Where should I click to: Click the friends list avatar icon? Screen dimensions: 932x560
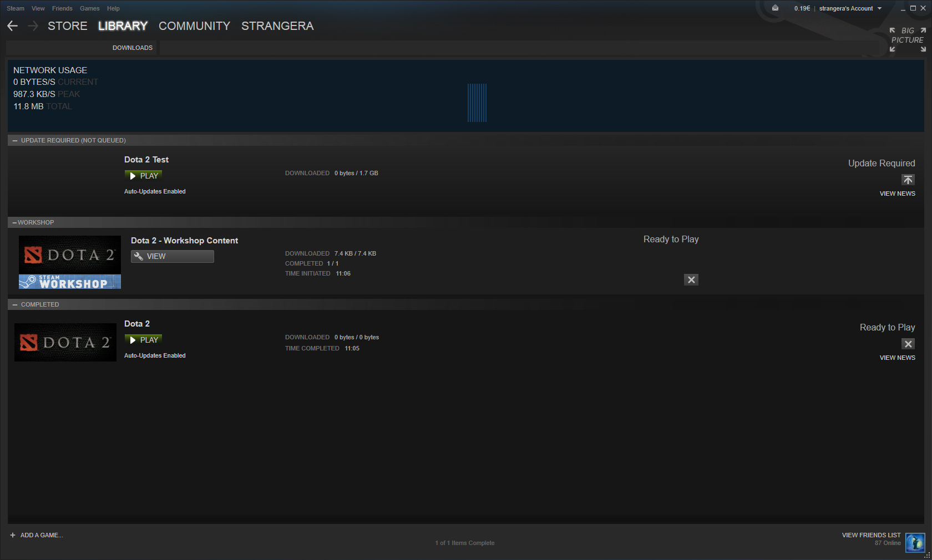click(x=915, y=542)
